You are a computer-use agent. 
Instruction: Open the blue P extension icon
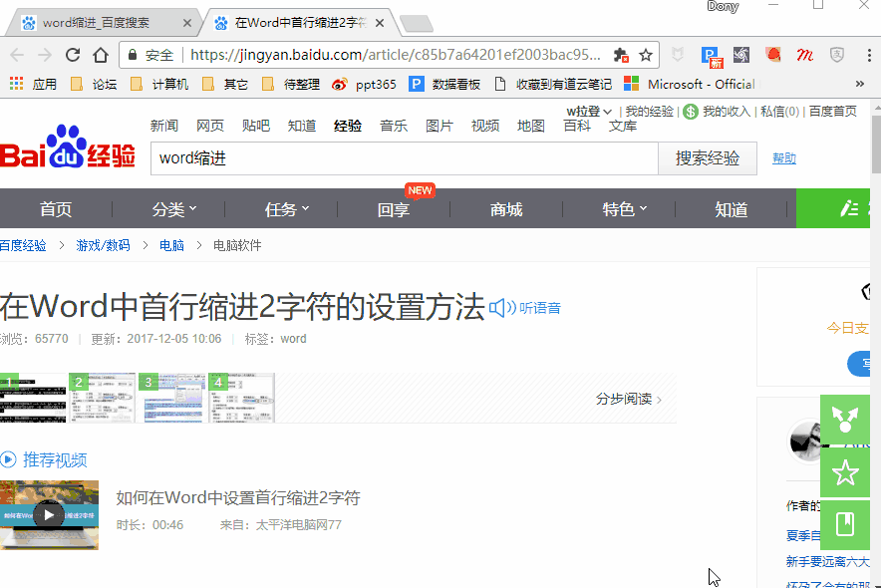[x=712, y=56]
